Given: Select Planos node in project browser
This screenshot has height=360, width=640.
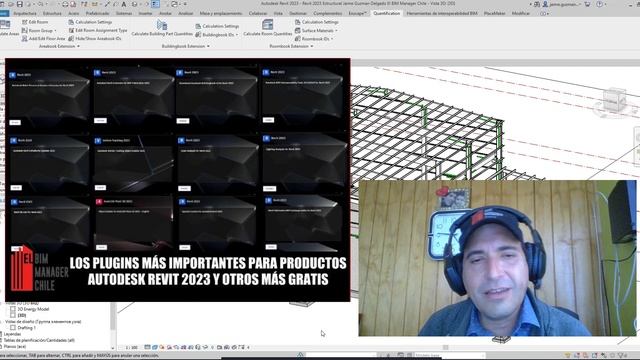Looking at the screenshot, I should tap(15, 346).
